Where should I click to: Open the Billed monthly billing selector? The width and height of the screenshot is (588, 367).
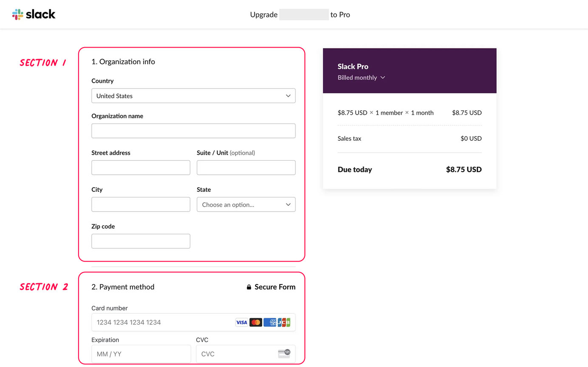(361, 77)
